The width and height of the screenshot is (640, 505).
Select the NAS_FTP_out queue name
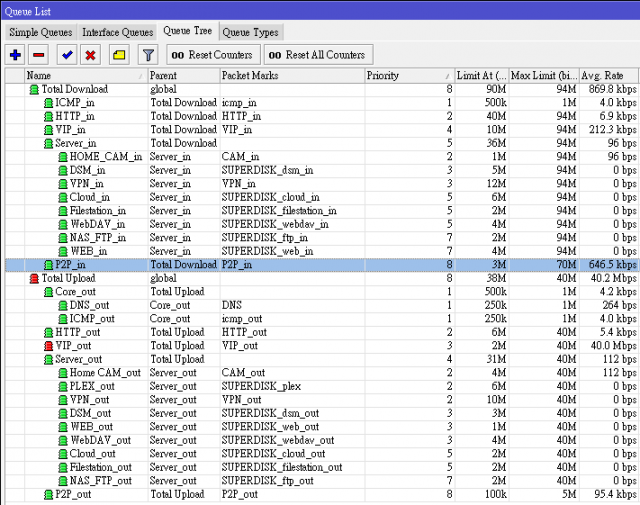101,481
